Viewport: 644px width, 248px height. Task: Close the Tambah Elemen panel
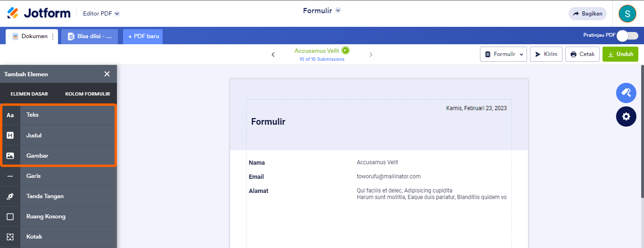107,74
